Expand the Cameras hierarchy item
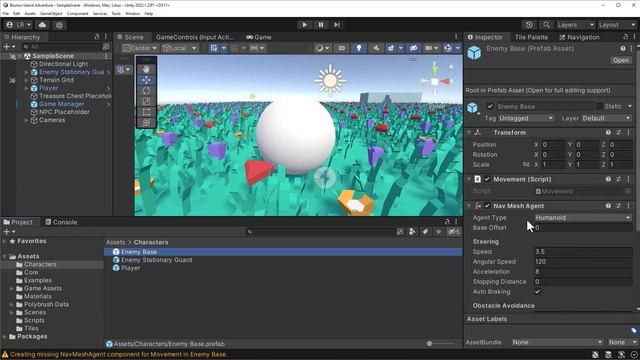Viewport: 640px width, 360px height. pyautogui.click(x=27, y=120)
